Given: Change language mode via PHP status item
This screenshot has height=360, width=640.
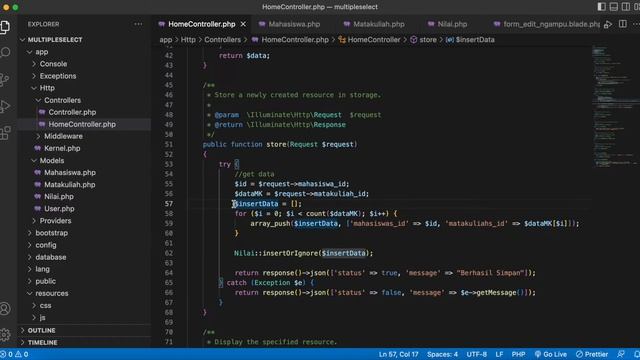Looking at the screenshot, I should coord(518,354).
